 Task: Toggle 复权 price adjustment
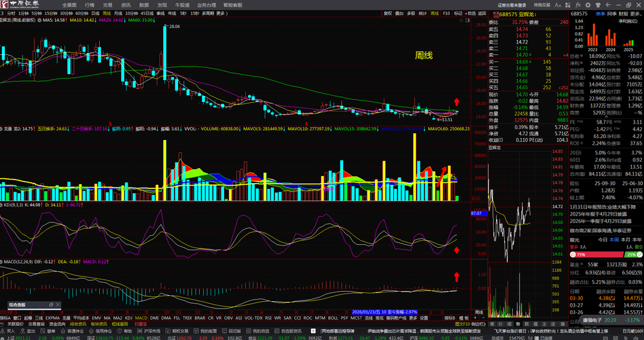(x=388, y=13)
